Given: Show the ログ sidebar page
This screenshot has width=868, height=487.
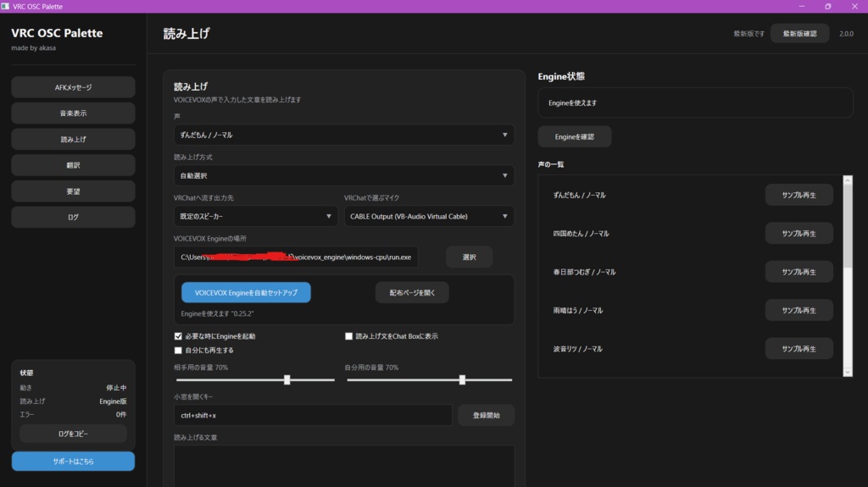Looking at the screenshot, I should coord(73,217).
